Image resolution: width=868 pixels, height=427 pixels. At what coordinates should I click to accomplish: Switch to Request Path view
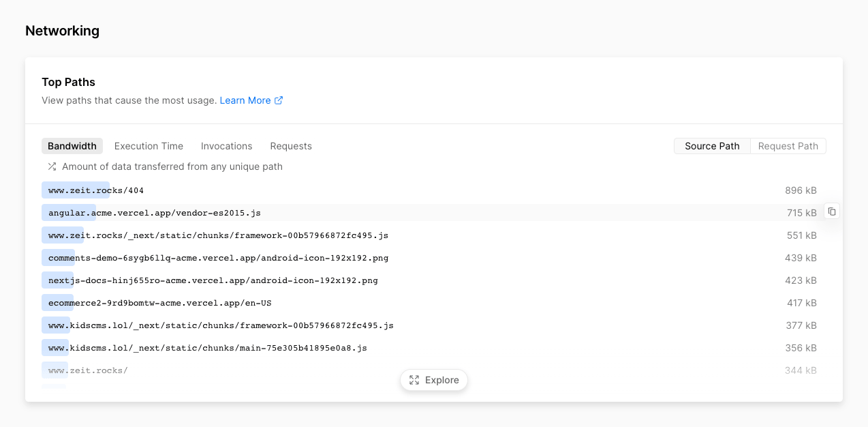click(788, 146)
